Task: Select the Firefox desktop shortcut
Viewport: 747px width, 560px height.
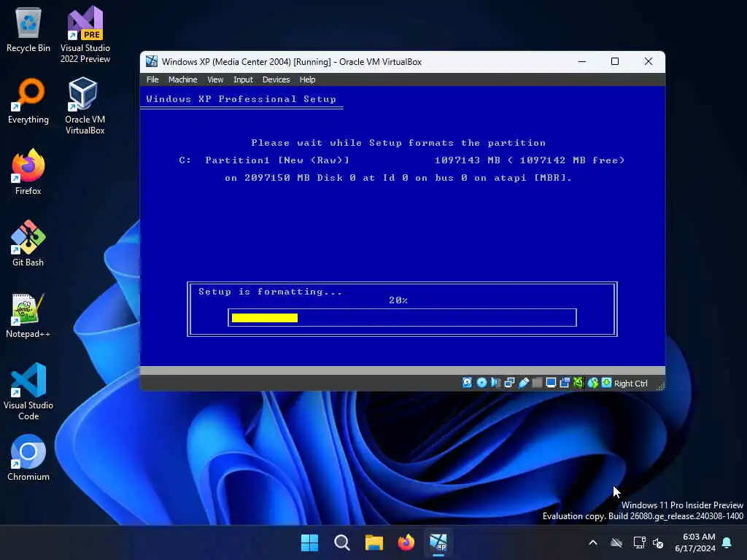Action: point(28,172)
